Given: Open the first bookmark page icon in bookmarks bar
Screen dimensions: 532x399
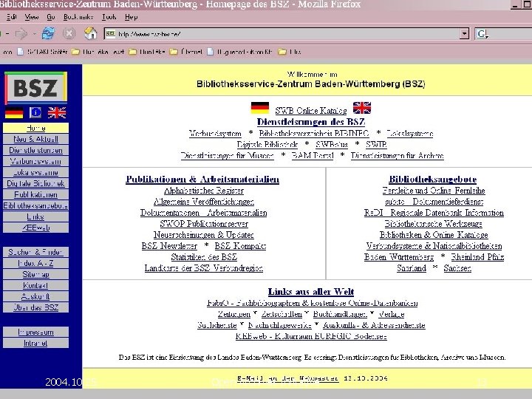Looking at the screenshot, I should click(21, 52).
